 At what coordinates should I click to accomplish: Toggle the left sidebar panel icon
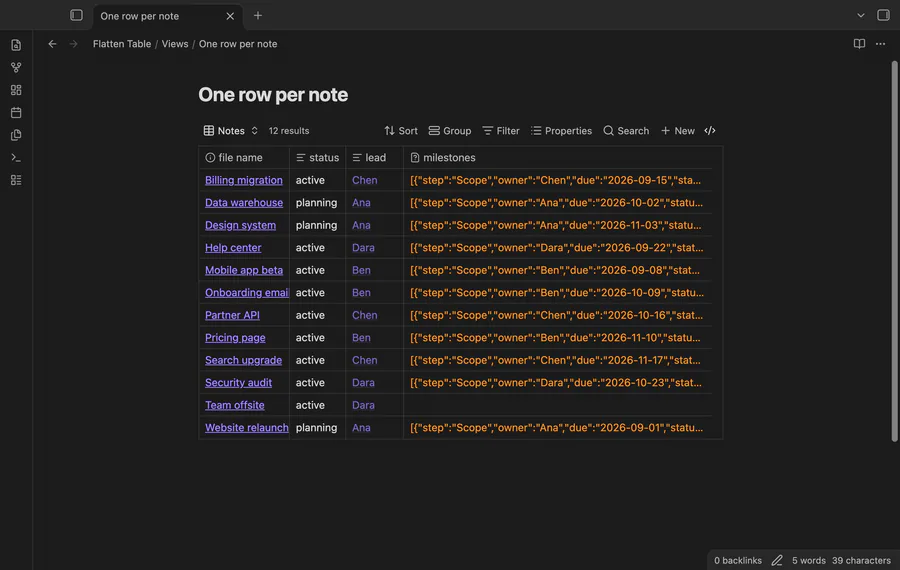tap(76, 15)
